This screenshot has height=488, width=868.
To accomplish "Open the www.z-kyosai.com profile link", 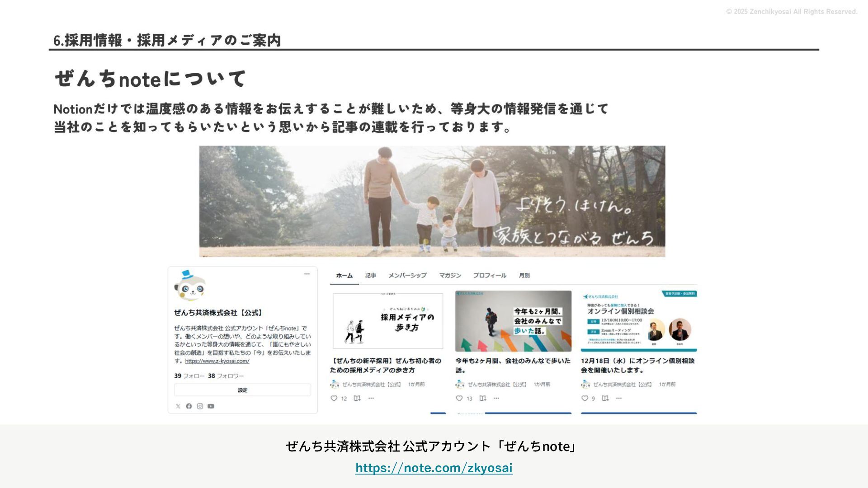I will tap(217, 361).
